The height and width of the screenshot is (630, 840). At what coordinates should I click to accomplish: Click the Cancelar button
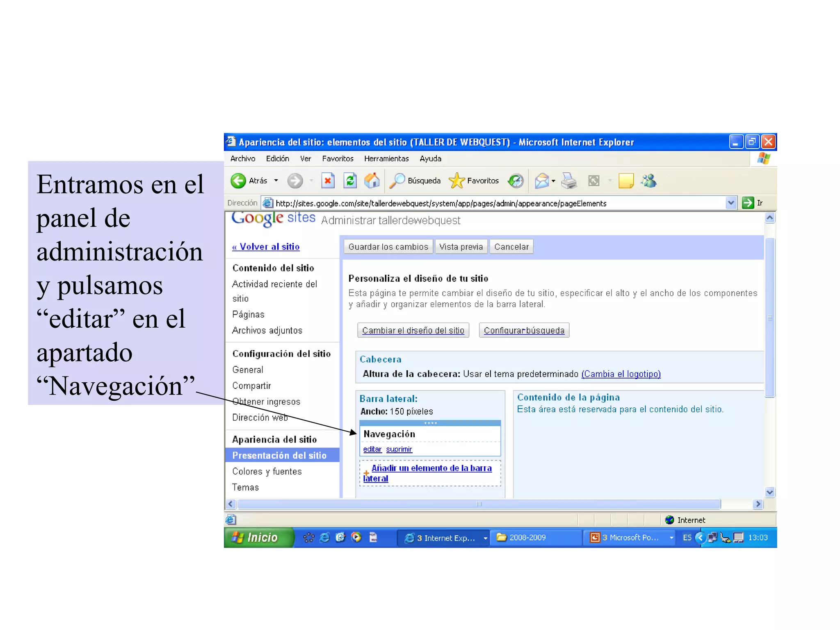point(511,247)
